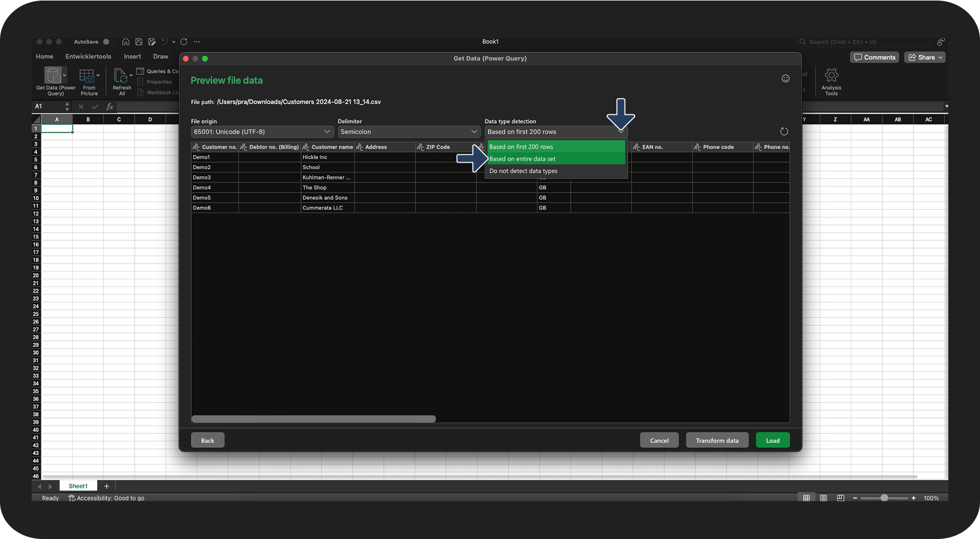Click the Refresh All icon
The width and height of the screenshot is (980, 539).
pyautogui.click(x=121, y=75)
